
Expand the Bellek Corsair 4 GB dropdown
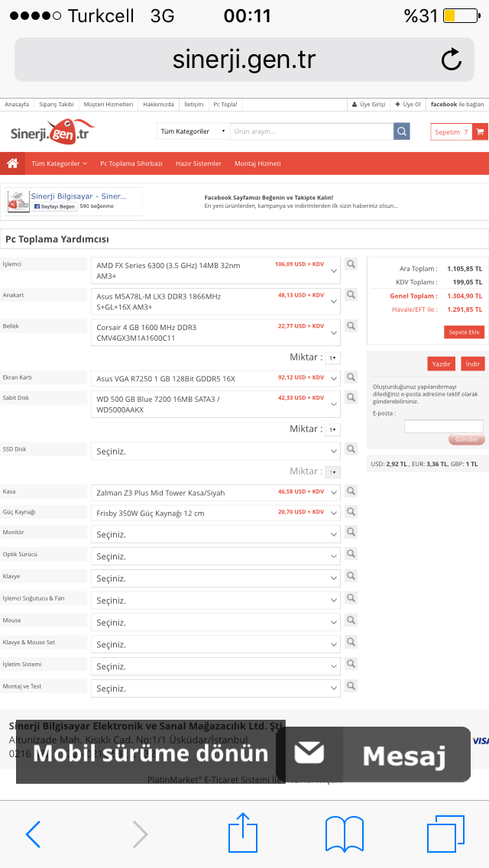(x=215, y=332)
